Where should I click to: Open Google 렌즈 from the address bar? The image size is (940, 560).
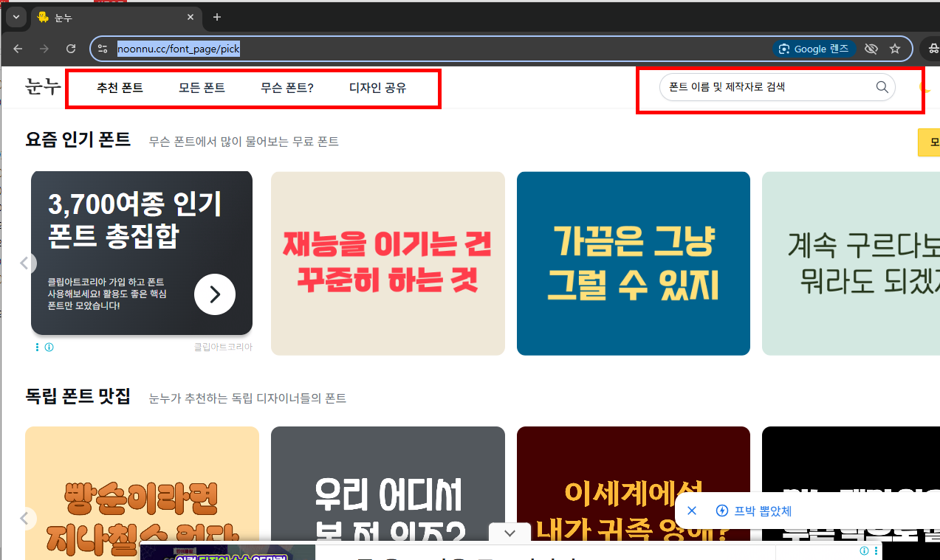tap(814, 49)
